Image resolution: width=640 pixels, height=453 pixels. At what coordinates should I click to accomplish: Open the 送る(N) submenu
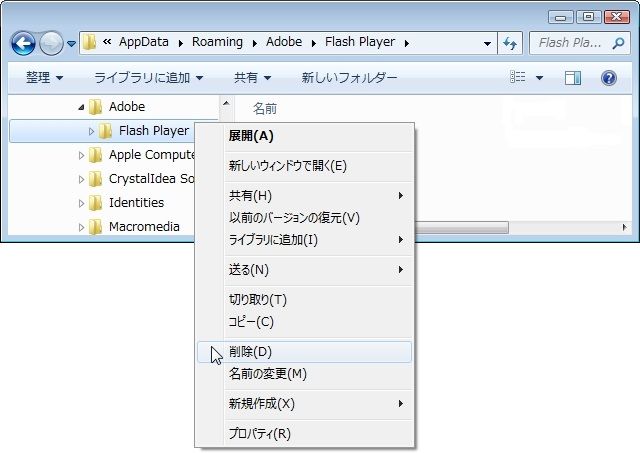[x=304, y=270]
